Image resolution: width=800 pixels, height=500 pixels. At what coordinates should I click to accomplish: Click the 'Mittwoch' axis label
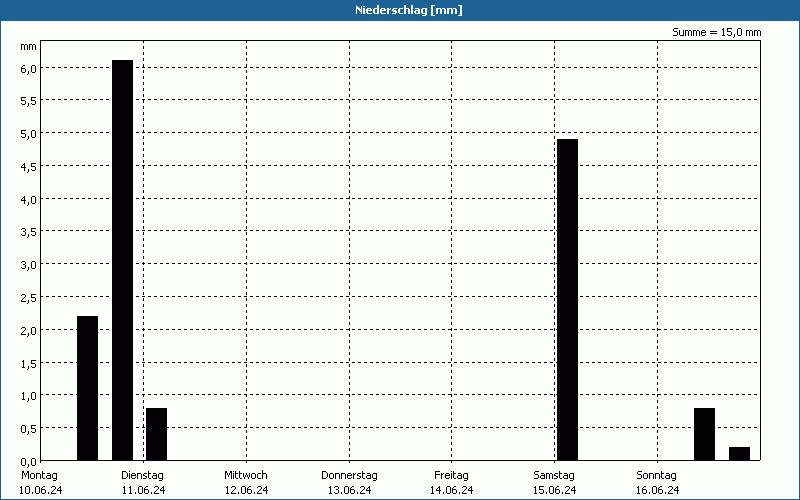(246, 475)
